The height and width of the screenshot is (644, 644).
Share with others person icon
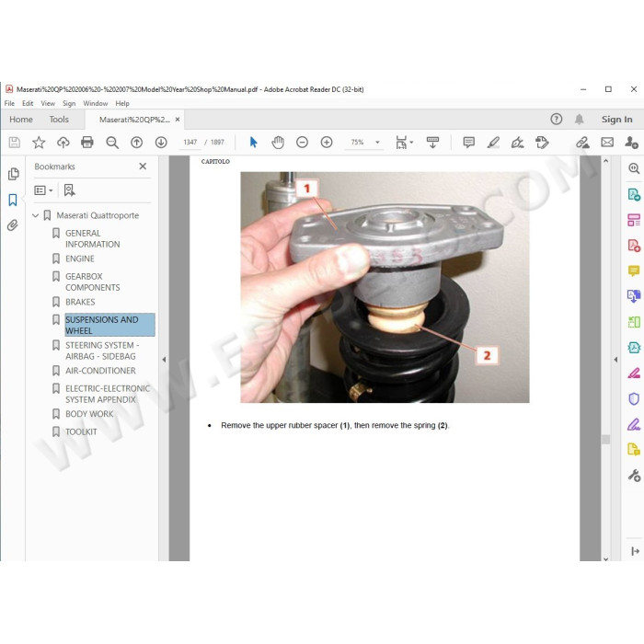(x=631, y=142)
